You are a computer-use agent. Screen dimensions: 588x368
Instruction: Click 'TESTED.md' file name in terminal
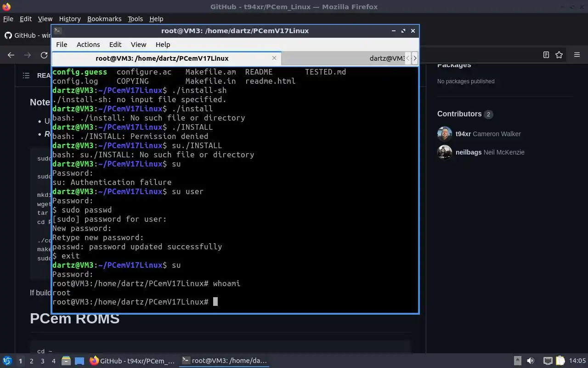coord(325,72)
